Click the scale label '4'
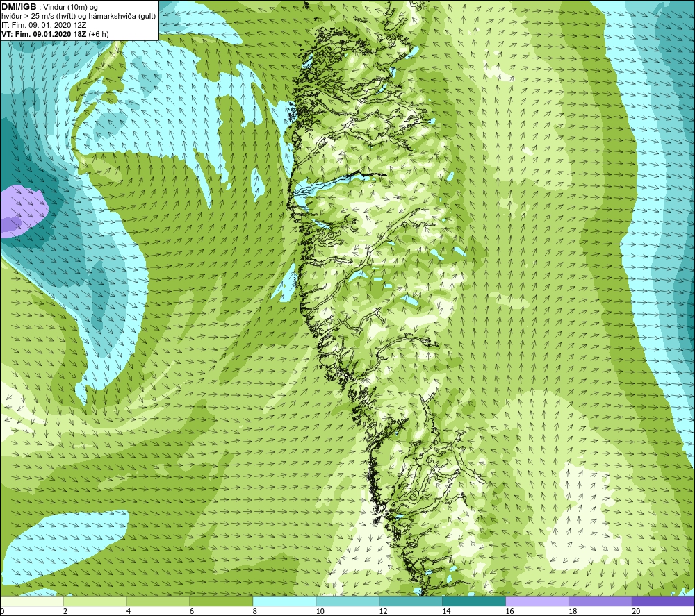This screenshot has height=616, width=695. [129, 612]
